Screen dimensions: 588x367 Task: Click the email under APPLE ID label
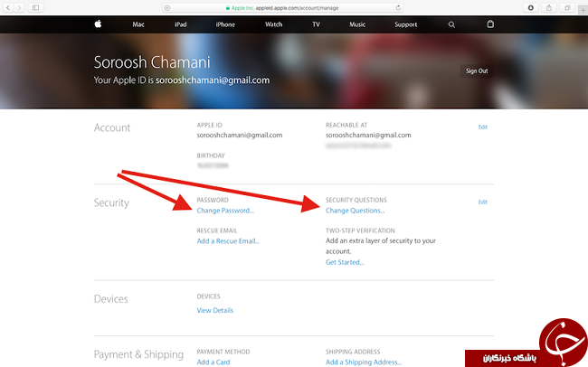(240, 136)
